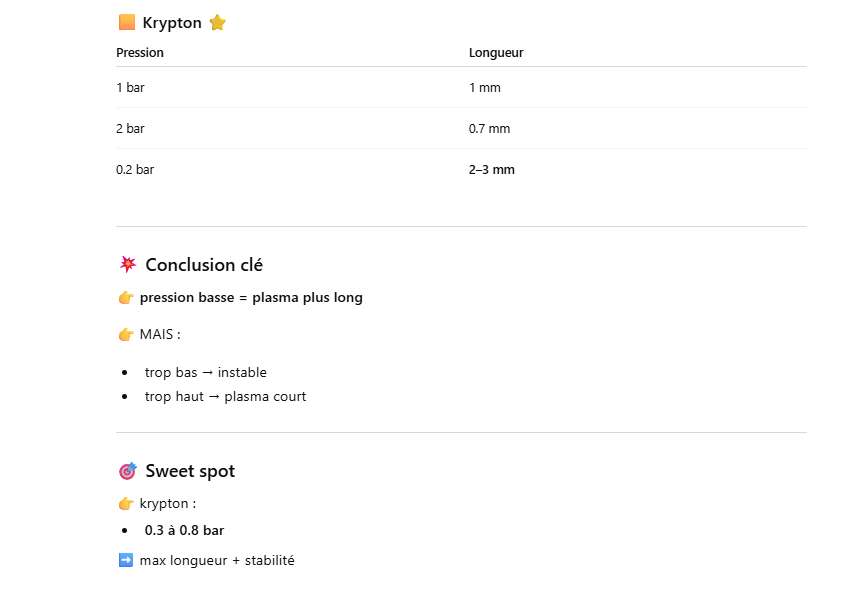
Task: Click the bold '0.3 à 0.8 bar' text
Action: tap(184, 531)
